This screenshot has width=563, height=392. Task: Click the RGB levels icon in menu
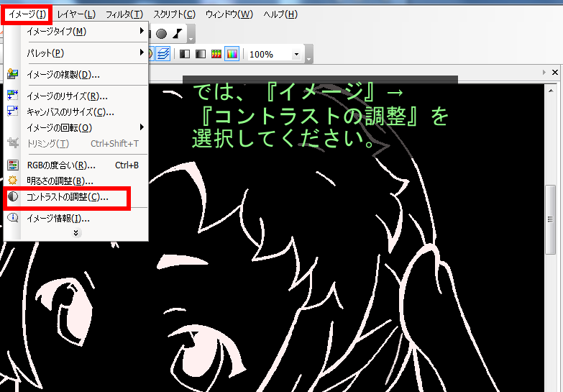coord(13,165)
